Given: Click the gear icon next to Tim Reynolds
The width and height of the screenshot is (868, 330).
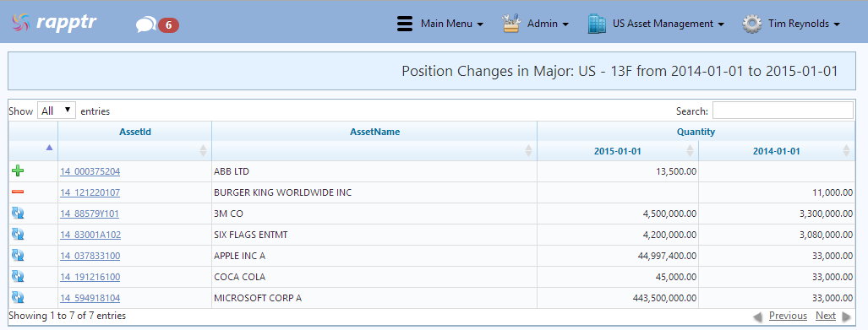Looking at the screenshot, I should click(x=751, y=24).
